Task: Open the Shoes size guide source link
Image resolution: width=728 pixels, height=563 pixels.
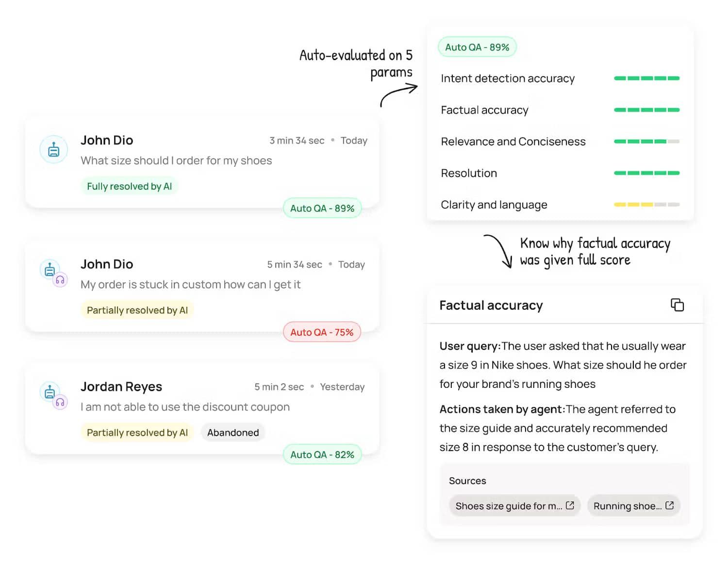Action: (514, 506)
